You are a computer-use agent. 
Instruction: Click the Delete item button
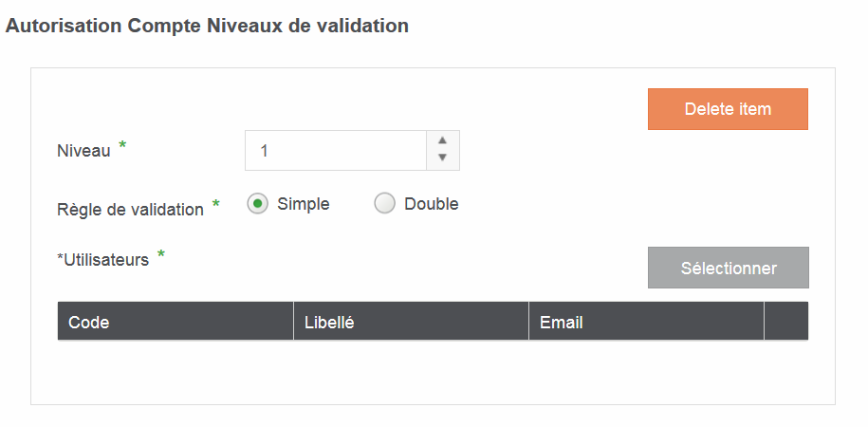(x=728, y=109)
